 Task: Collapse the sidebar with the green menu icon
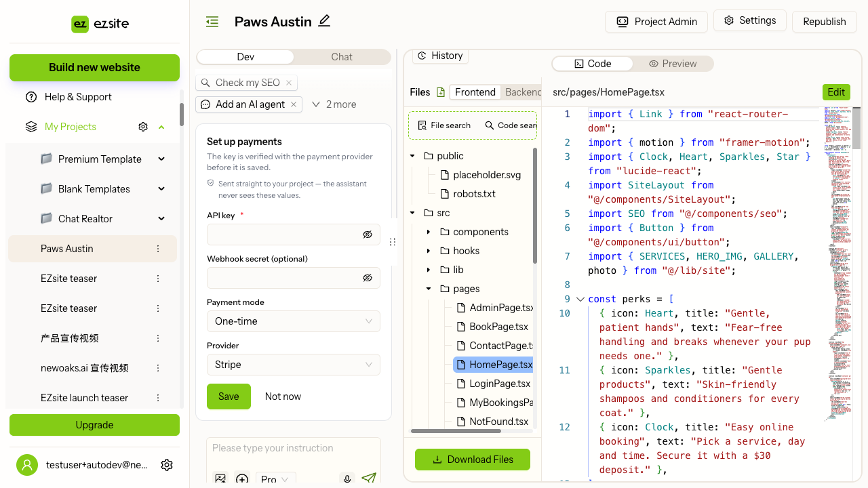pos(212,22)
